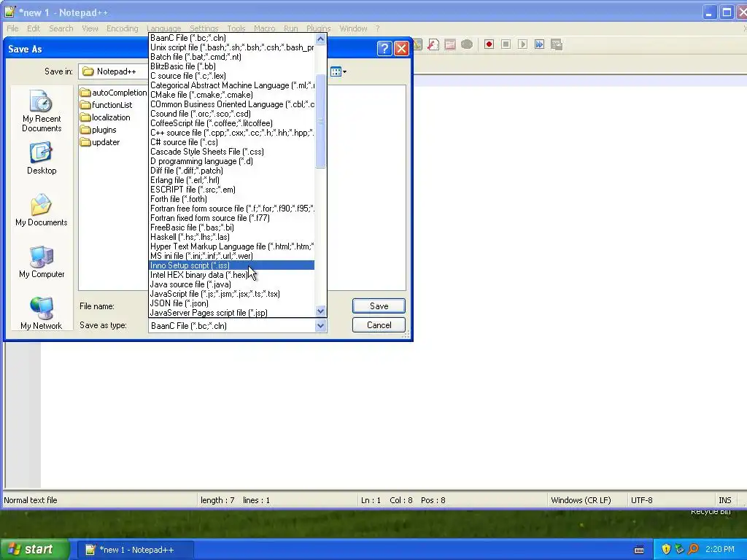The image size is (747, 560).
Task: Collapse the Save as type dropdown arrow
Action: pyautogui.click(x=321, y=326)
